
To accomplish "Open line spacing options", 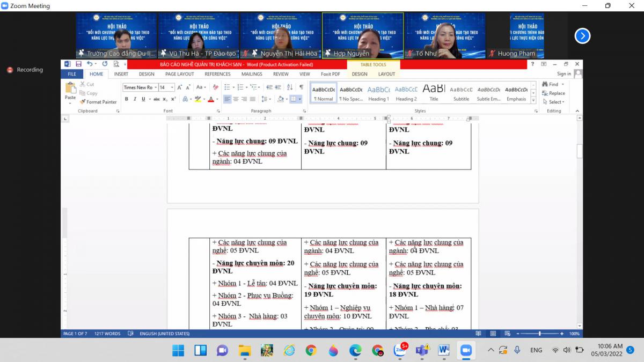I will click(x=266, y=99).
